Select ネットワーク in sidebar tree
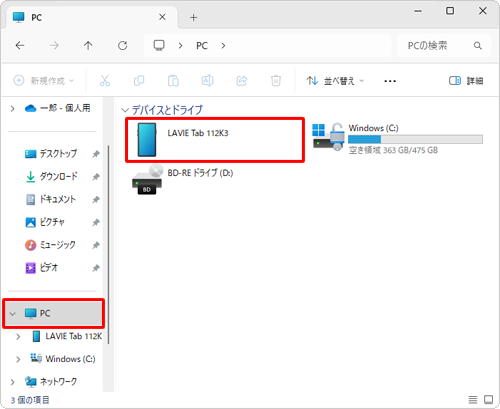The height and width of the screenshot is (409, 500). tap(51, 382)
